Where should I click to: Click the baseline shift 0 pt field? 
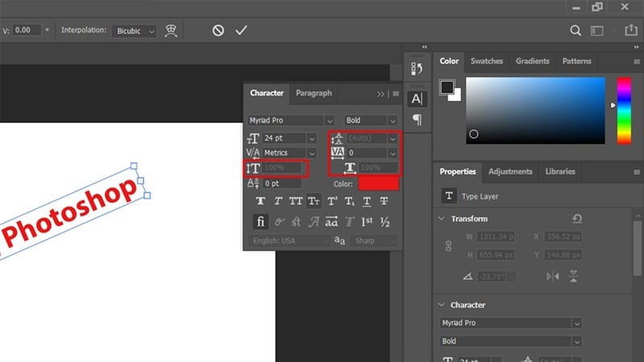pyautogui.click(x=282, y=183)
